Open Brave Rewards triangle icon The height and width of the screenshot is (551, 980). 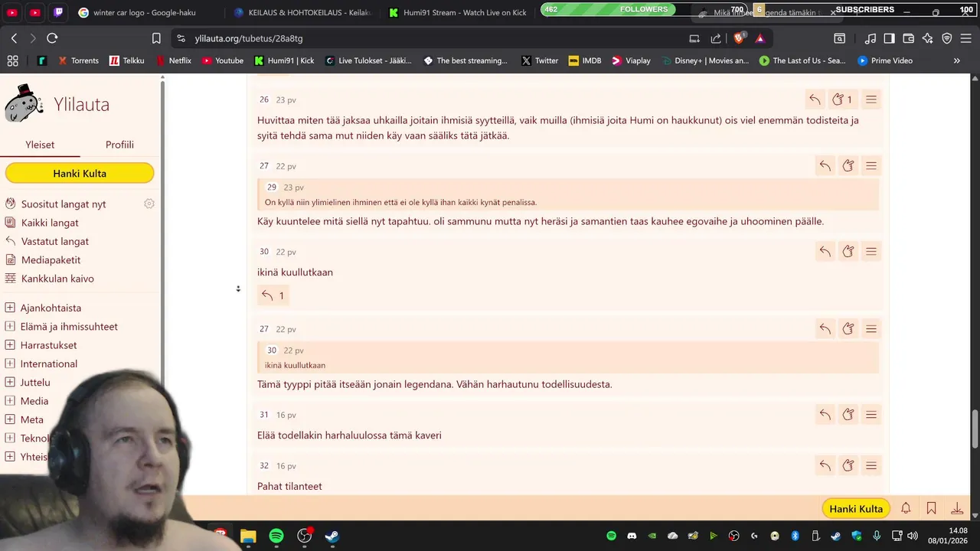[759, 38]
